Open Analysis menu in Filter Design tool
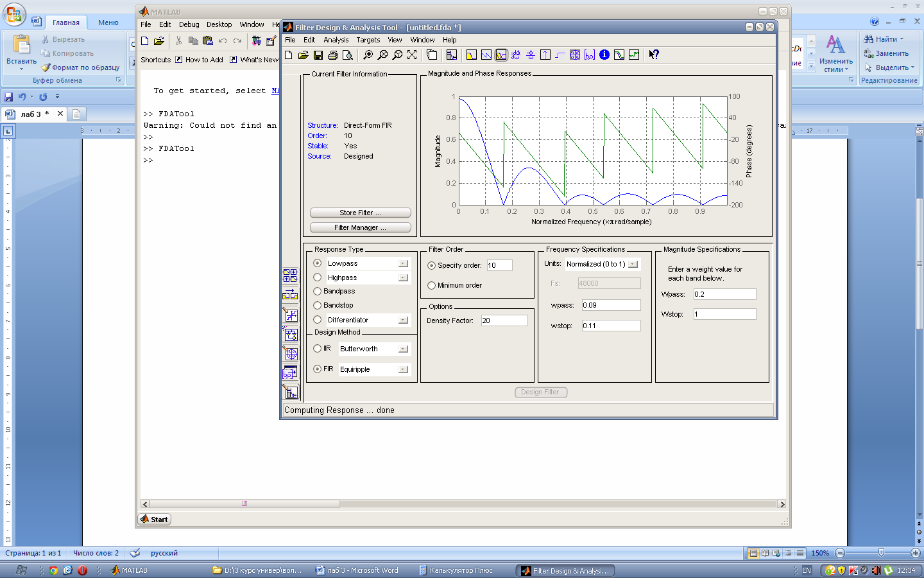 click(x=336, y=40)
